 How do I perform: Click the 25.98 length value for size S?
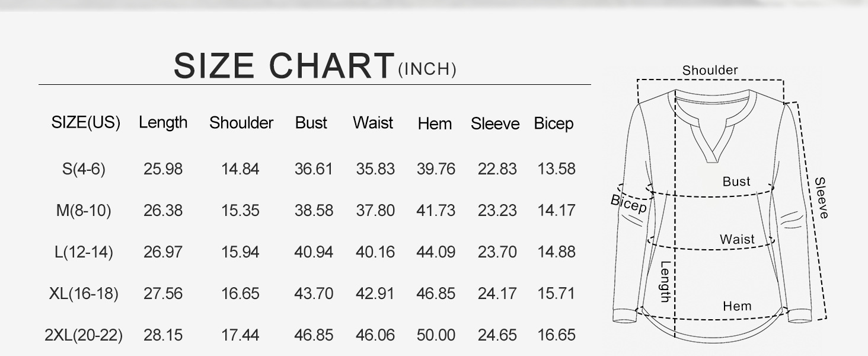[163, 169]
